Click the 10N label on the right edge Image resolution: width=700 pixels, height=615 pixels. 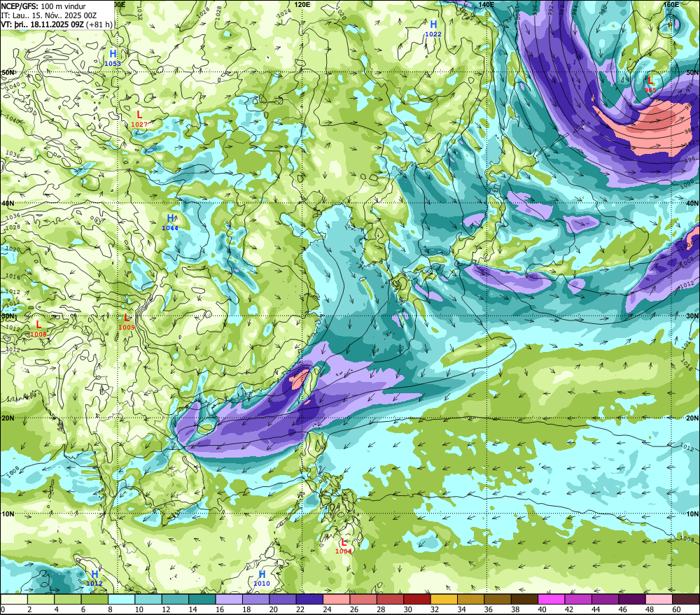click(692, 514)
